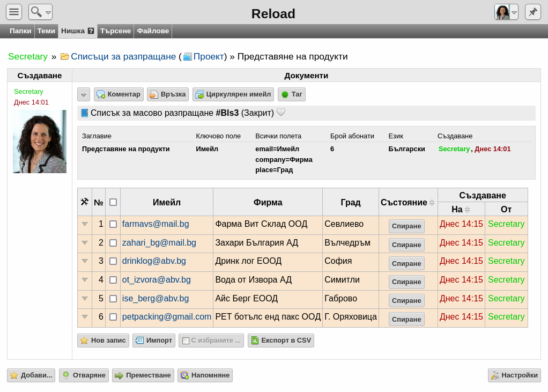Image resolution: width=548 pixels, height=392 pixels.
Task: Check the box for farmavs@mail.bg row
Action: pyautogui.click(x=113, y=224)
